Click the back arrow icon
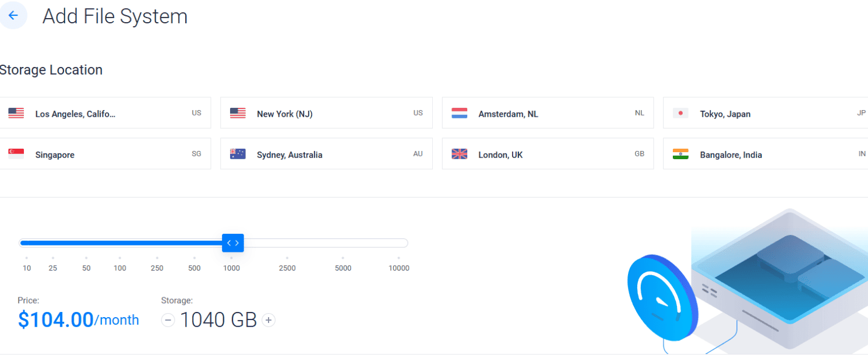 click(13, 16)
